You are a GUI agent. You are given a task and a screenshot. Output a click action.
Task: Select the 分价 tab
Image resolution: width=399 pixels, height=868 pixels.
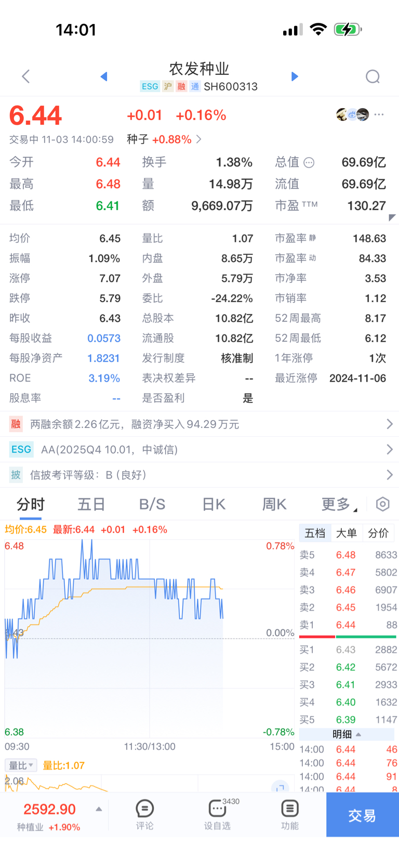(378, 533)
